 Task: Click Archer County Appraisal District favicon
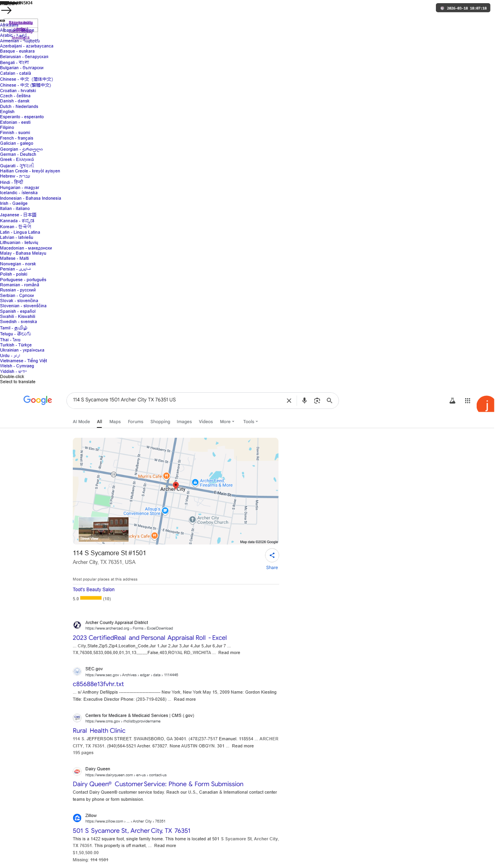click(x=77, y=625)
